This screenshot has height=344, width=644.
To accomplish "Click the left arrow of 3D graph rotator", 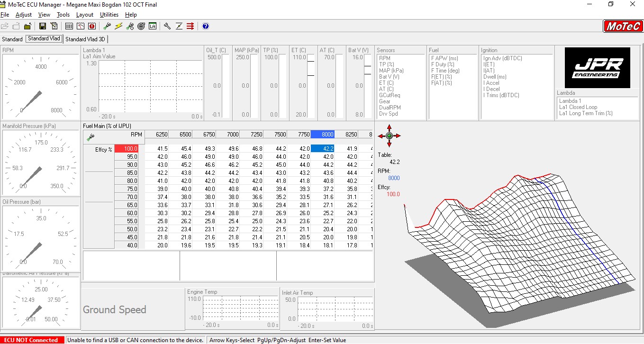I will tap(381, 136).
